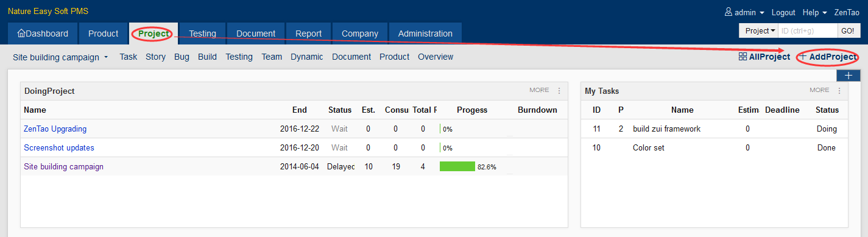The image size is (868, 237).
Task: Open the My Tasks panel options menu
Action: point(839,91)
